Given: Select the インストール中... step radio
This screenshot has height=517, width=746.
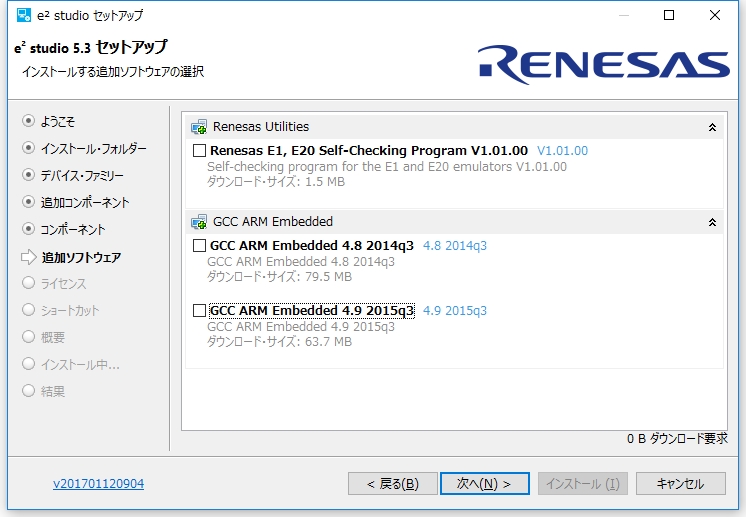Looking at the screenshot, I should 29,364.
